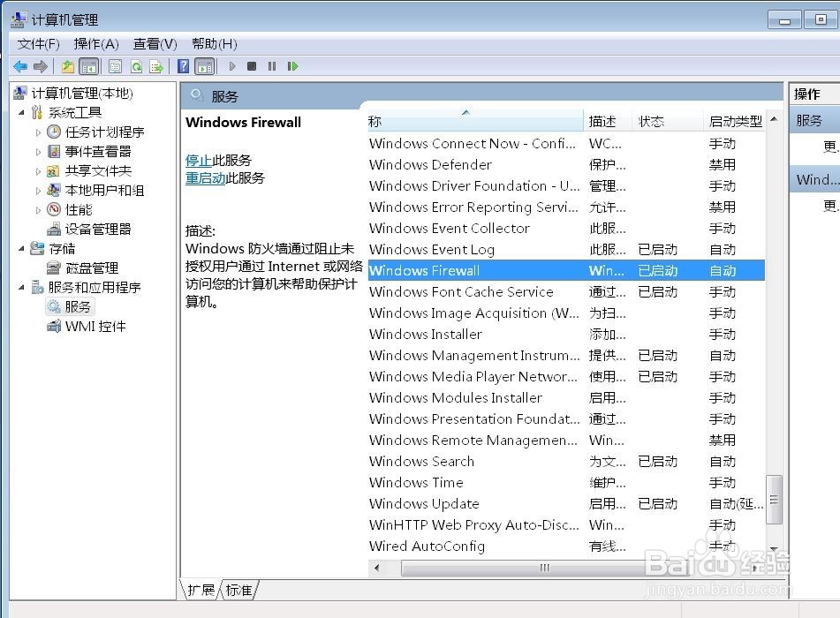Select the Windows Update service row
840x618 pixels.
point(566,504)
